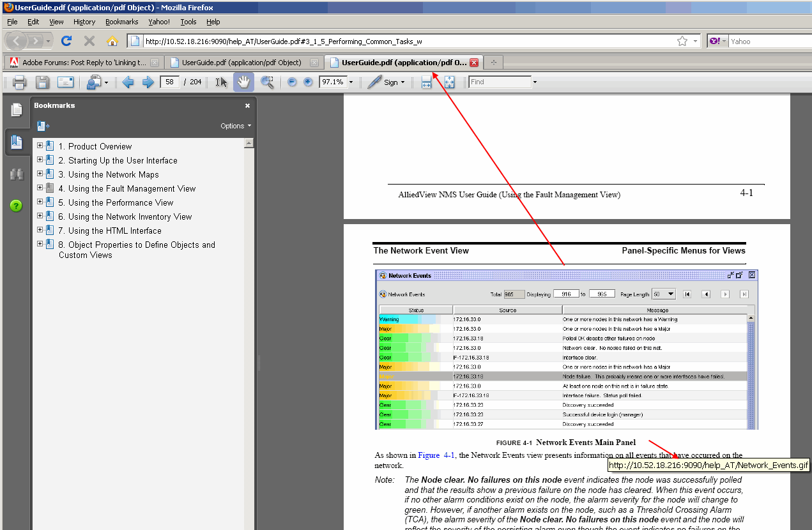Activate the Hand pan tool
Image resolution: width=812 pixels, height=530 pixels.
(243, 82)
